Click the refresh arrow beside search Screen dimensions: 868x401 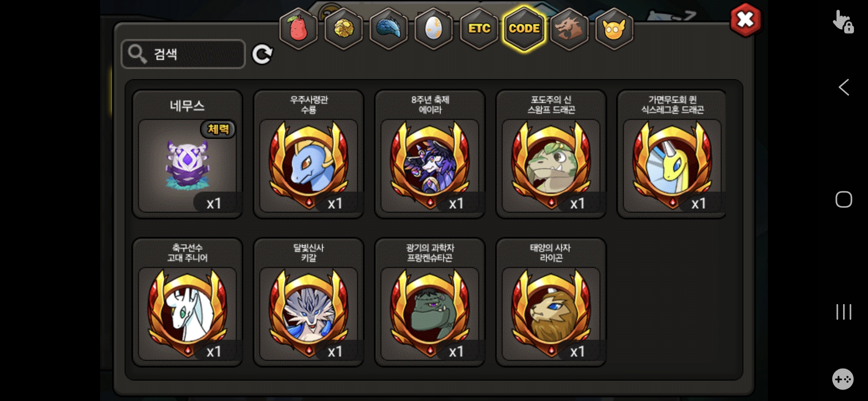click(x=262, y=54)
